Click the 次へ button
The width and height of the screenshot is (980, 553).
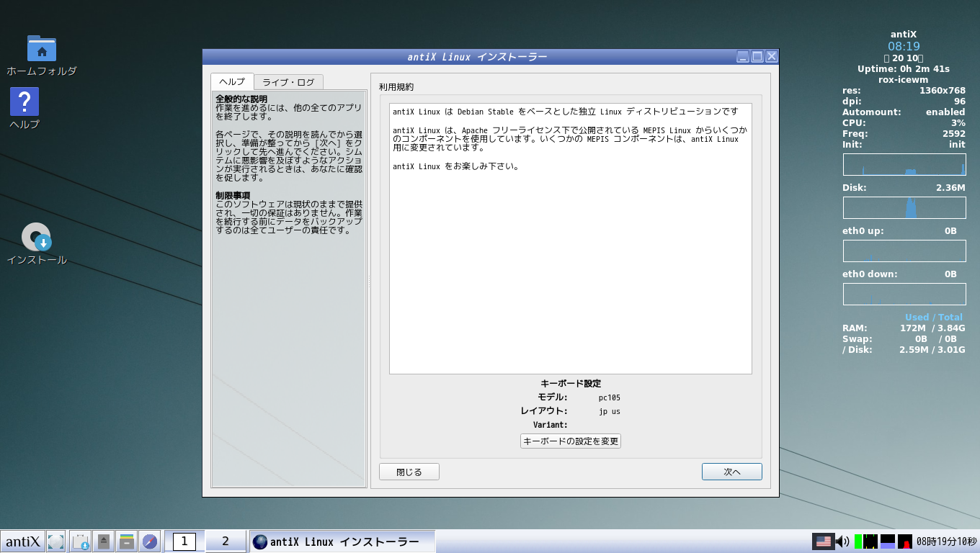click(x=732, y=472)
